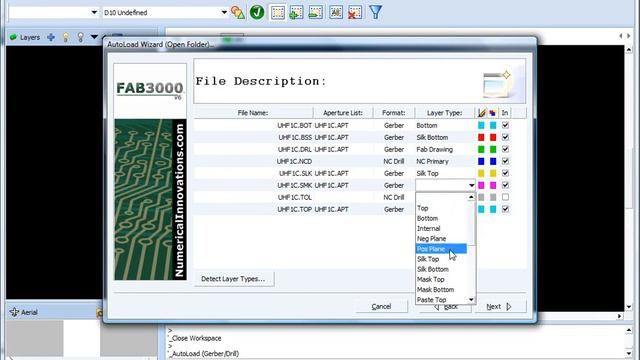Click Aperture List column header

[342, 113]
